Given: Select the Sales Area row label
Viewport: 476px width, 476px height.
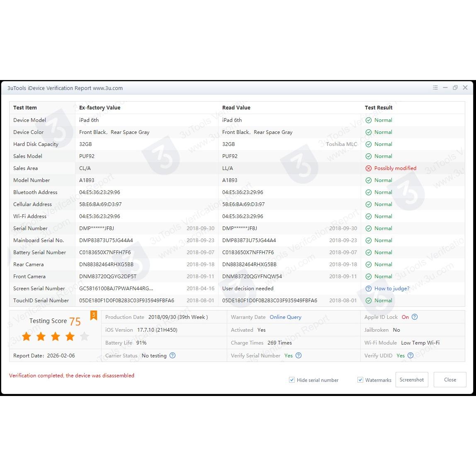Looking at the screenshot, I should coord(25,168).
